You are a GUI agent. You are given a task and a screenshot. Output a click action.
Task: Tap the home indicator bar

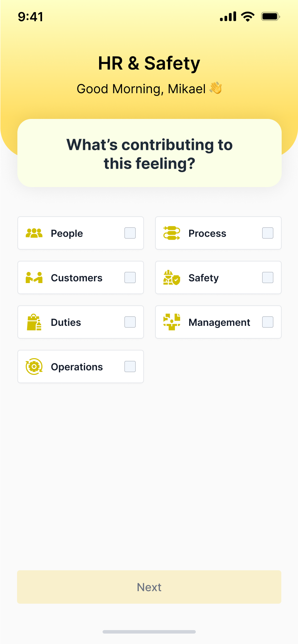click(x=149, y=632)
